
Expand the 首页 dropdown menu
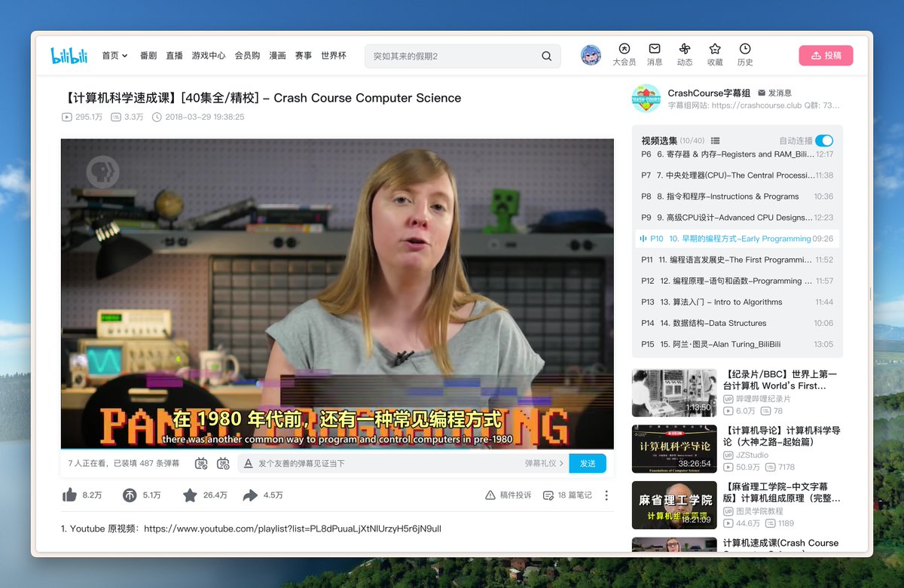(x=115, y=56)
